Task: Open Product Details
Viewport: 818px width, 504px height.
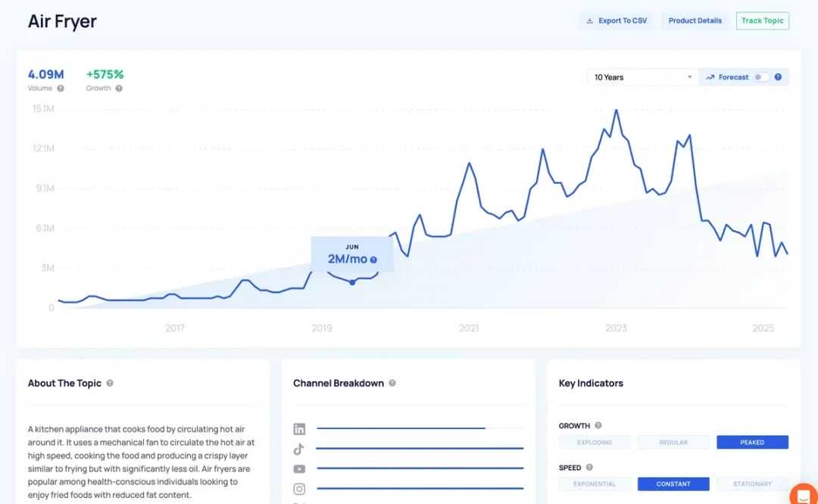Action: click(x=695, y=21)
